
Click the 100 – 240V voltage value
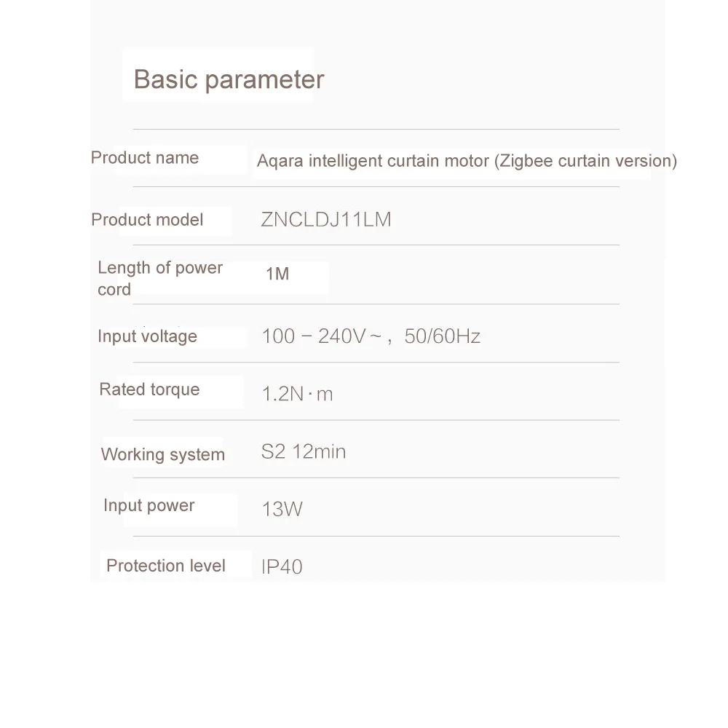(x=322, y=336)
